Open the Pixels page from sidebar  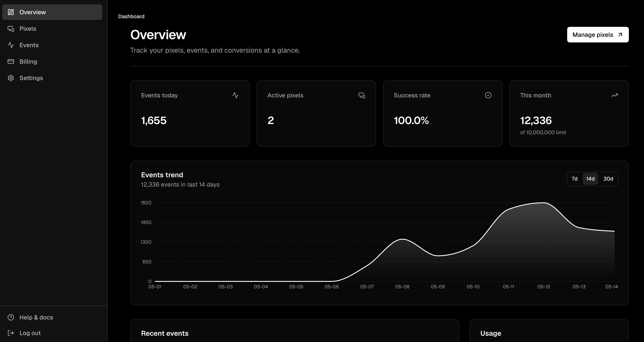(52, 29)
